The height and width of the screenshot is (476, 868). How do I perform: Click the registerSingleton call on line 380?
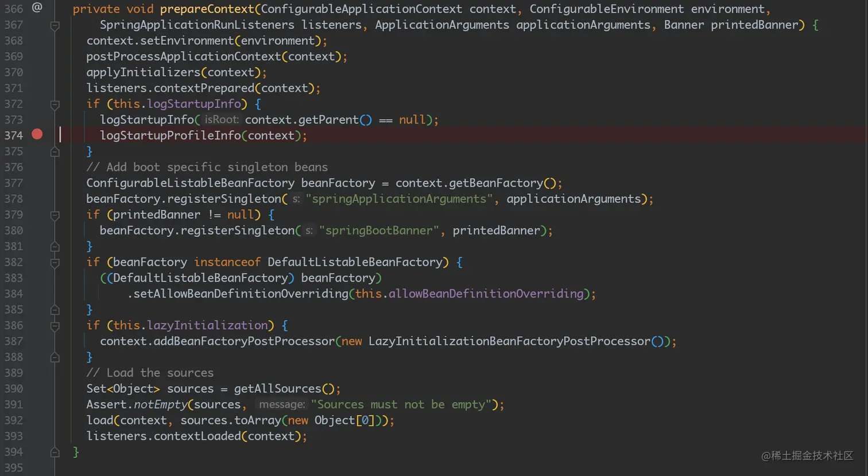click(x=238, y=231)
